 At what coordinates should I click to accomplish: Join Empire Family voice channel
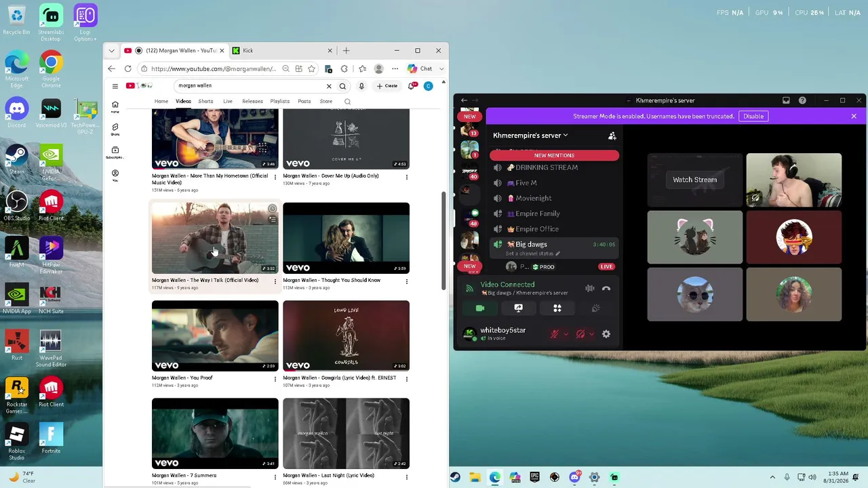coord(554,213)
